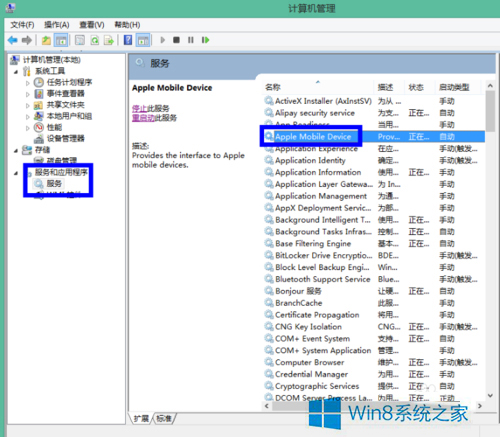Click the Export List toolbar icon
Image resolution: width=500 pixels, height=437 pixels.
point(109,40)
